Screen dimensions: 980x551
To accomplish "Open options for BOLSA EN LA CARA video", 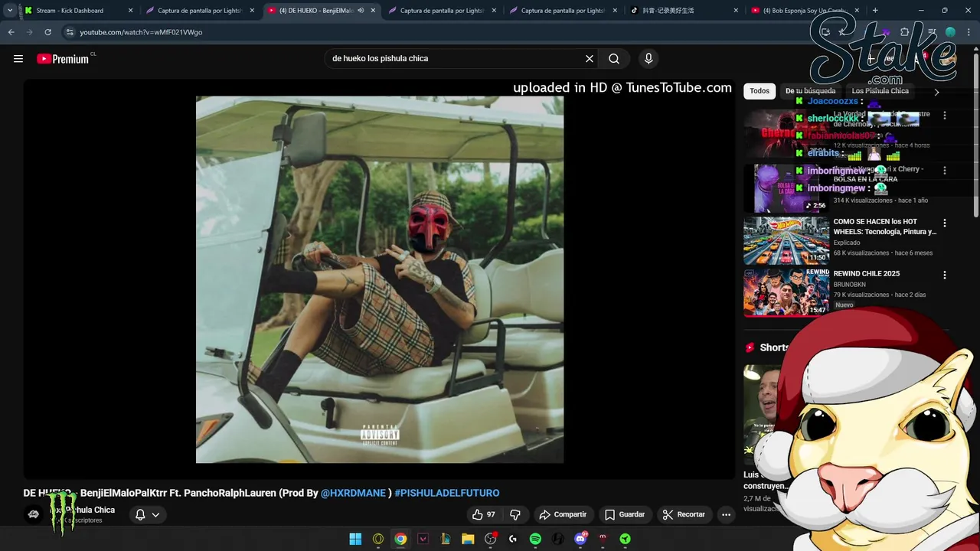I will tap(945, 171).
